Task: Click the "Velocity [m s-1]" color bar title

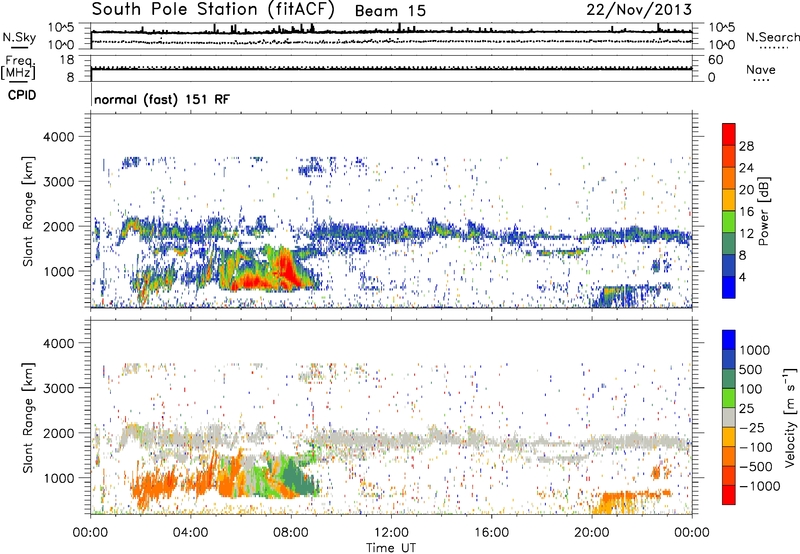Action: 790,417
